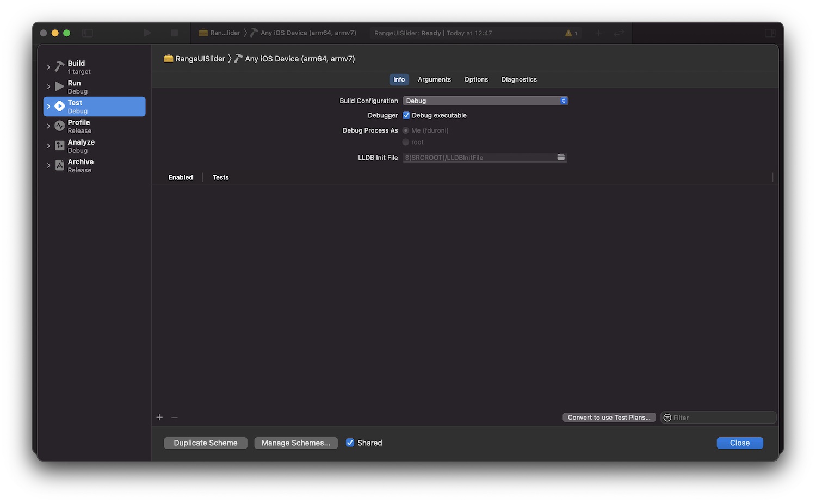Expand the Run action chevron

pos(48,86)
